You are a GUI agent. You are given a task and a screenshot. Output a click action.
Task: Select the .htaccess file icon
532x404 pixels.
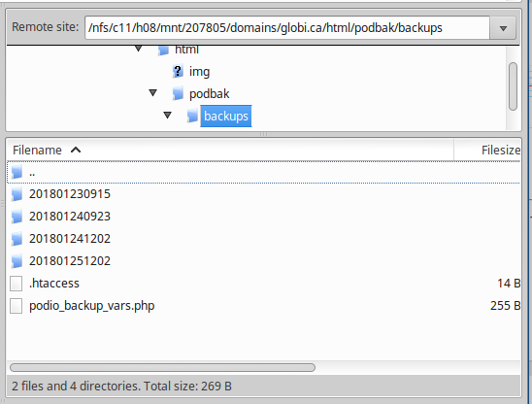click(16, 284)
